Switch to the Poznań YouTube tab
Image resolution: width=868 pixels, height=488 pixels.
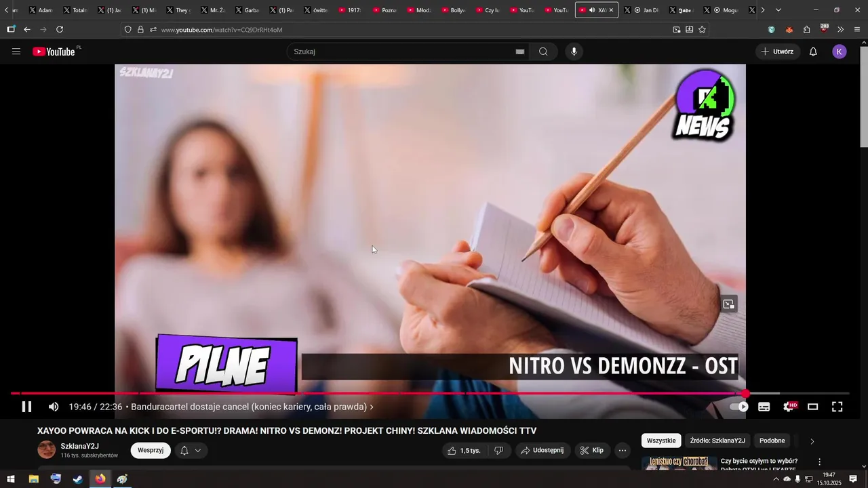385,10
